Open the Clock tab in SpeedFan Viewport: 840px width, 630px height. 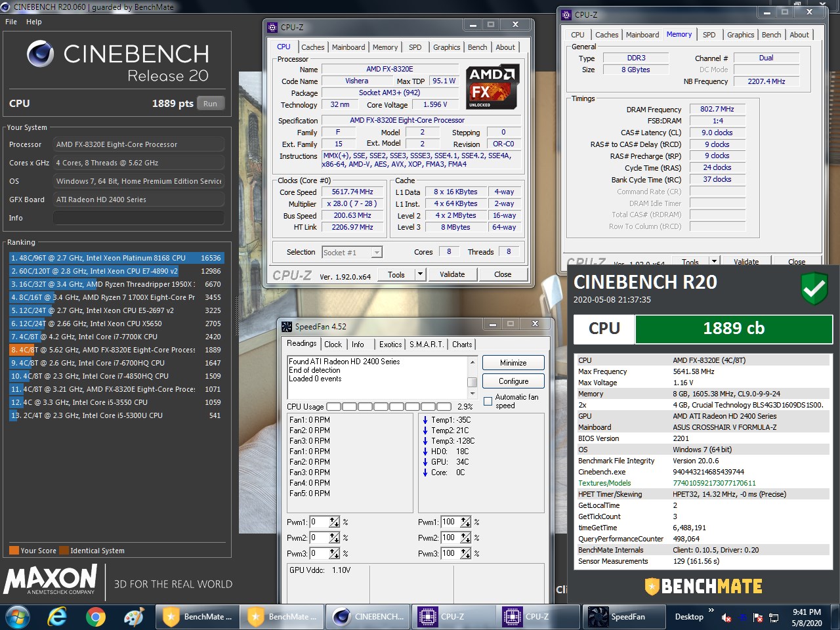click(333, 345)
